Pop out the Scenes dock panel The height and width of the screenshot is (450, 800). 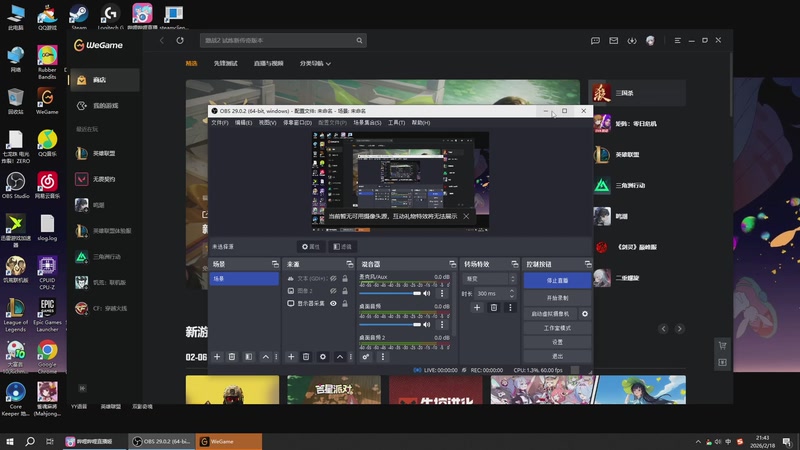pos(275,264)
